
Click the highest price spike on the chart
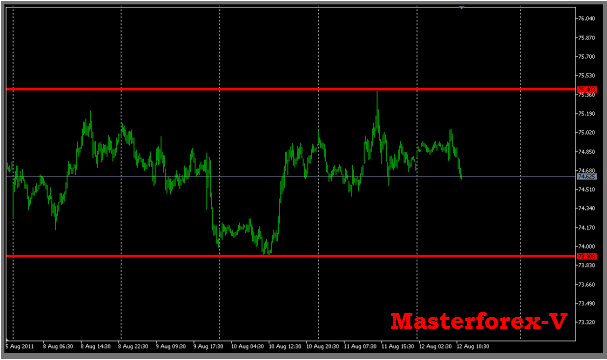tap(377, 94)
